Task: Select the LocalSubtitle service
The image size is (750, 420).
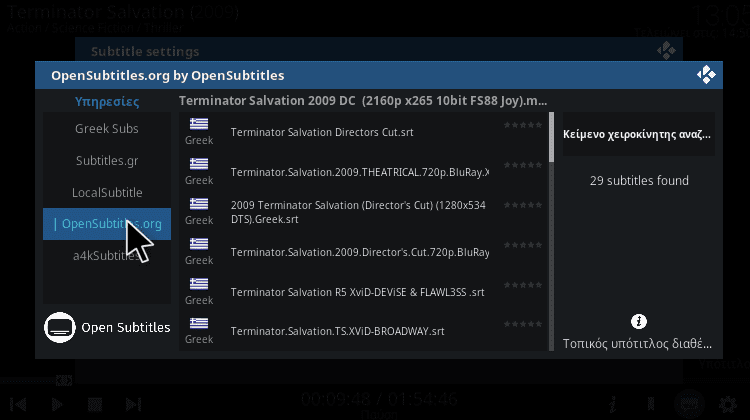Action: point(107,192)
